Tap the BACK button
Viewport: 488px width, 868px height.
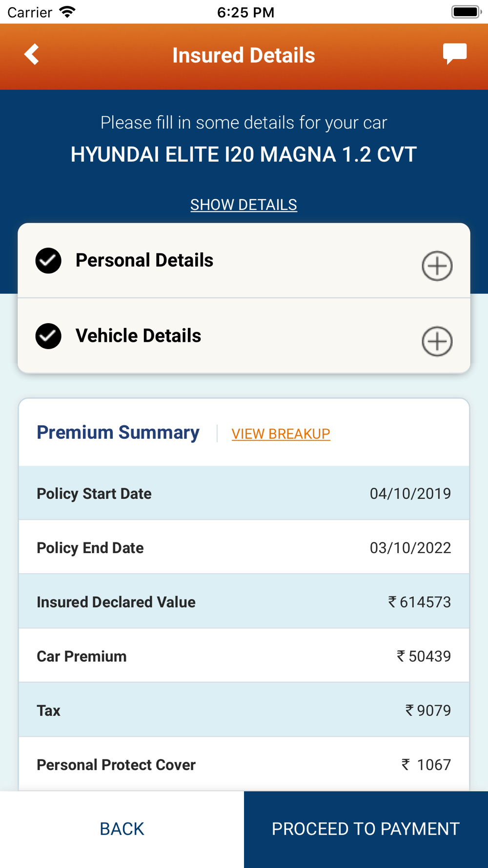pyautogui.click(x=122, y=829)
